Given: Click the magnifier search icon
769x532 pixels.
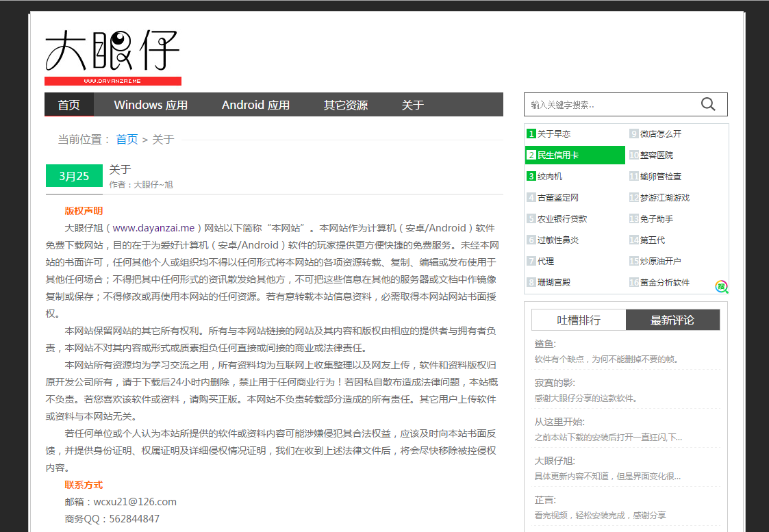Looking at the screenshot, I should click(707, 103).
